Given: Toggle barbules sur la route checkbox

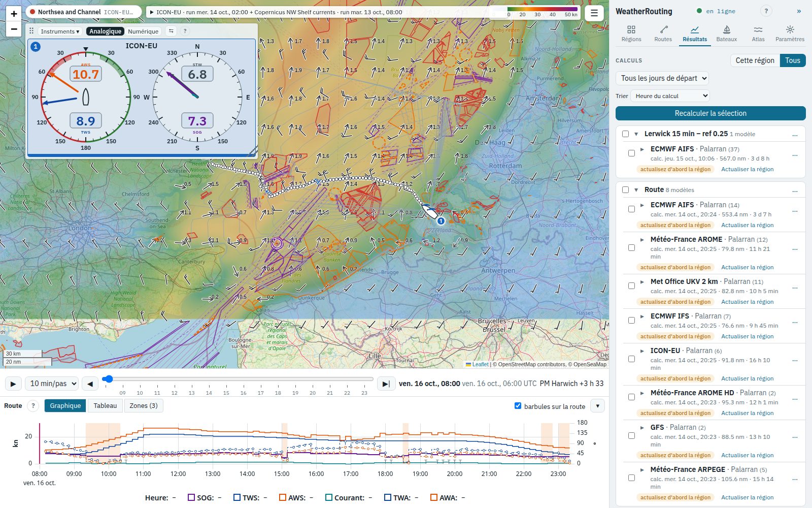Looking at the screenshot, I should (518, 406).
